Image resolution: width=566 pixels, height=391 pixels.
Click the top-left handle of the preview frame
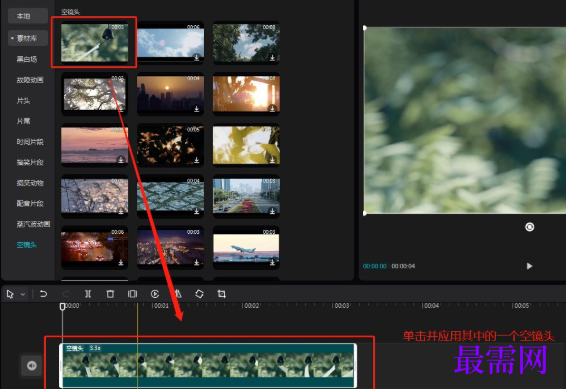[365, 28]
